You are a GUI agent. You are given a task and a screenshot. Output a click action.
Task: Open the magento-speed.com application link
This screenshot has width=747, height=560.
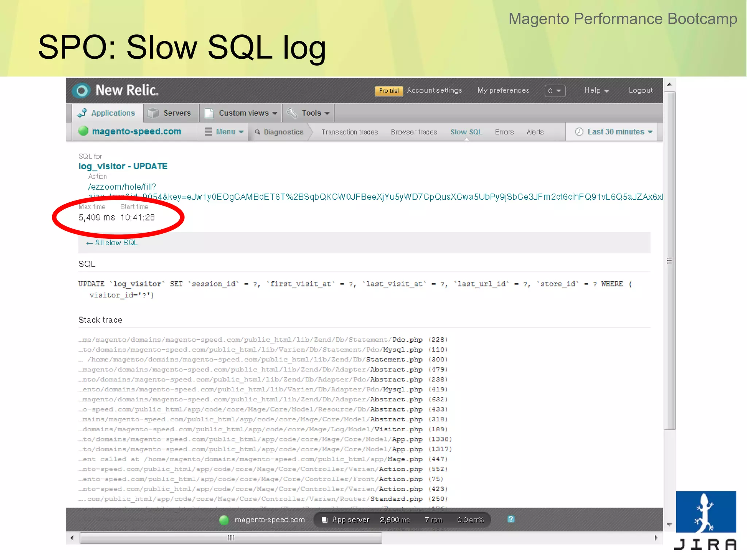pos(136,131)
